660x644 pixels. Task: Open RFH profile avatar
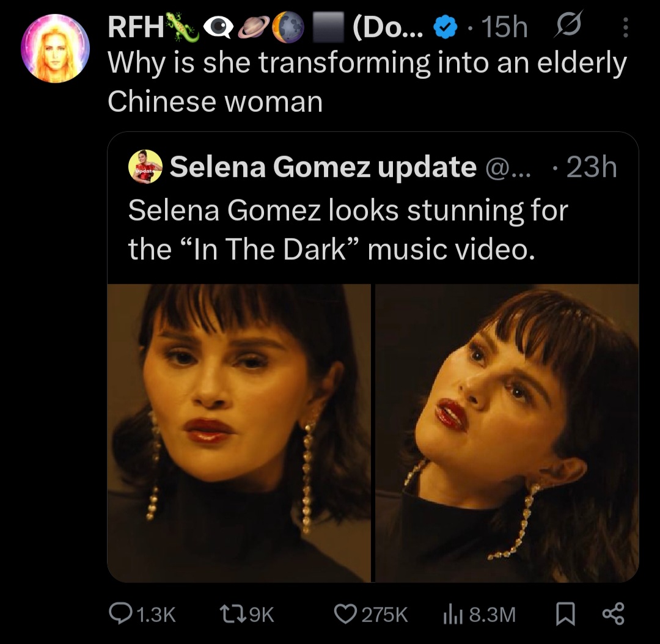pos(55,48)
